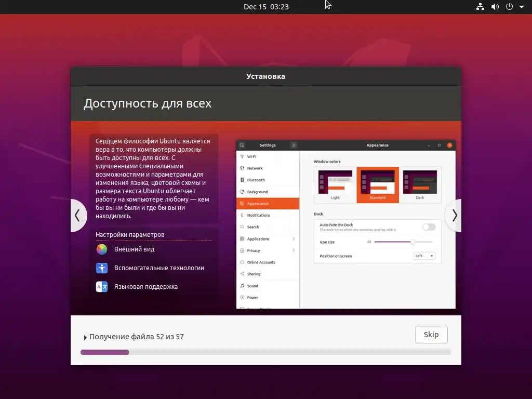Click the search icon in Settings header
The height and width of the screenshot is (399, 532).
tap(242, 145)
